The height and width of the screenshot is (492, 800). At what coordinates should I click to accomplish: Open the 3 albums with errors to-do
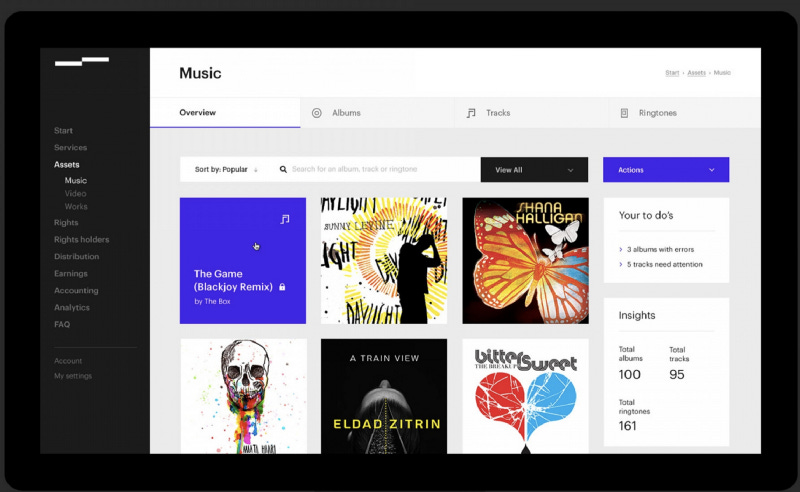[x=660, y=250]
